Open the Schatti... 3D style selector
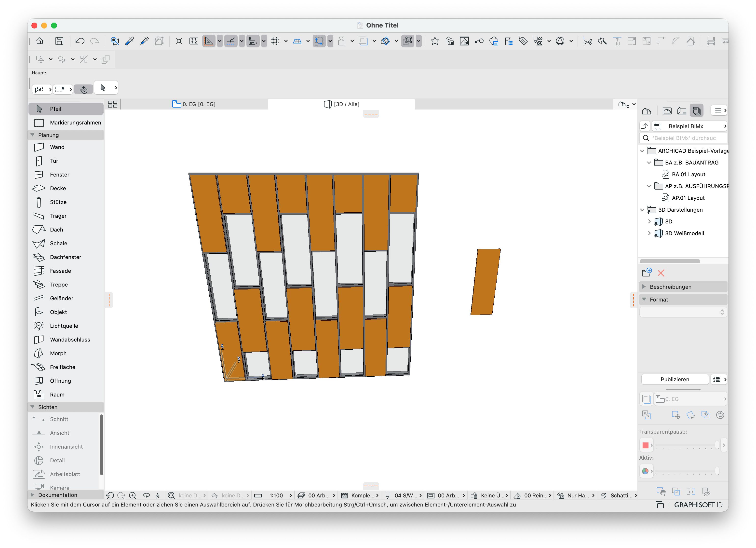This screenshot has height=548, width=756. click(x=619, y=496)
